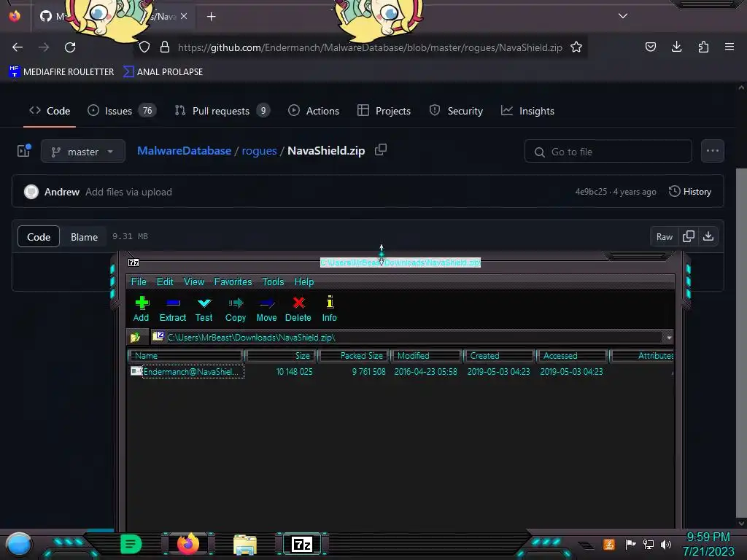This screenshot has height=560, width=747.
Task: Open the rogues folder breadcrumb link
Action: pos(259,150)
